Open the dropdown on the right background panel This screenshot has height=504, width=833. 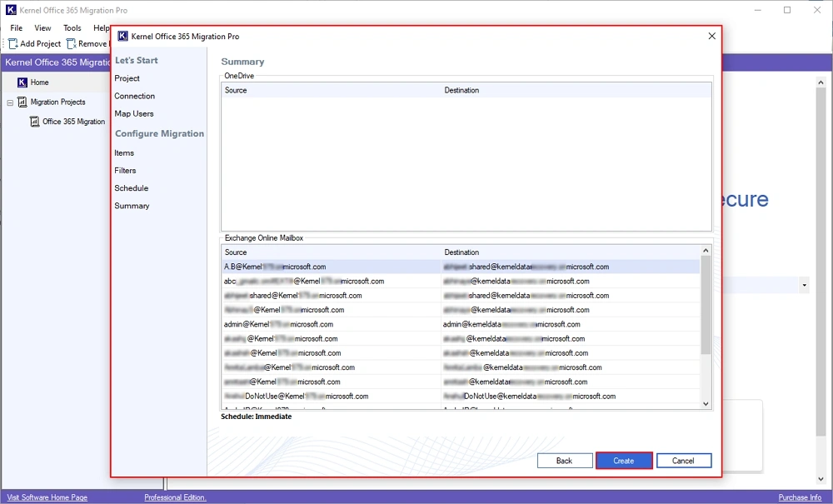804,285
